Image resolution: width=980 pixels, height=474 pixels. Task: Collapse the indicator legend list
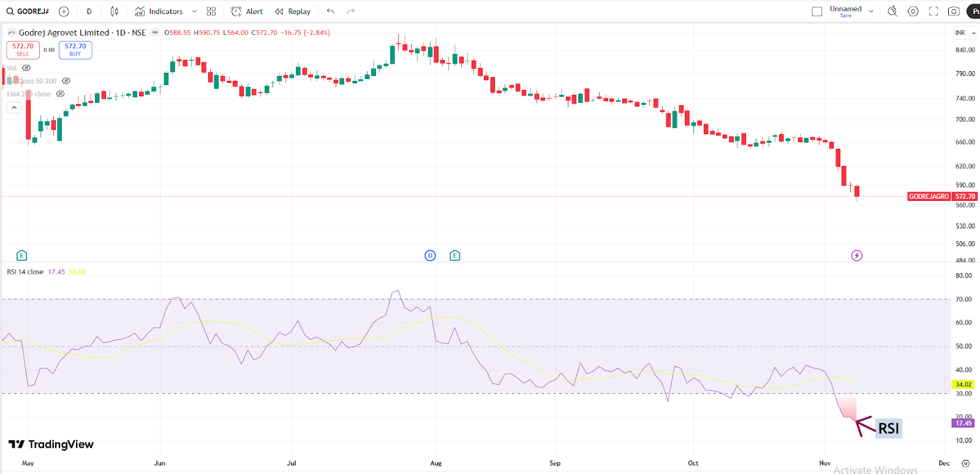[14, 107]
